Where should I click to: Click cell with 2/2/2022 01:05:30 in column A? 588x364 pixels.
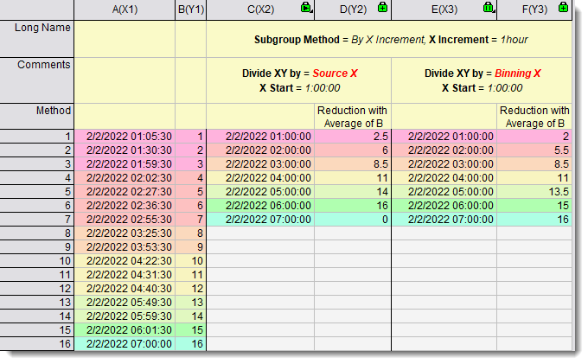tap(125, 136)
